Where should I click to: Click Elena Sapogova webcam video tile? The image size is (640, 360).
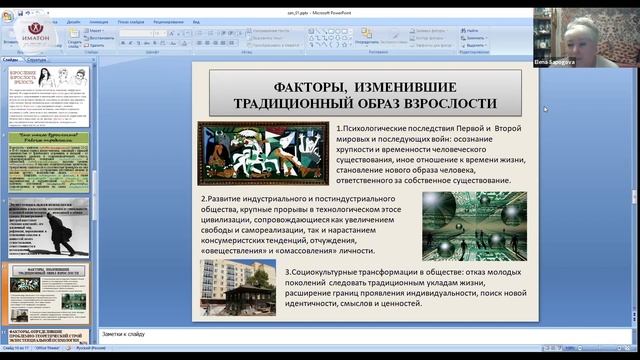(586, 37)
